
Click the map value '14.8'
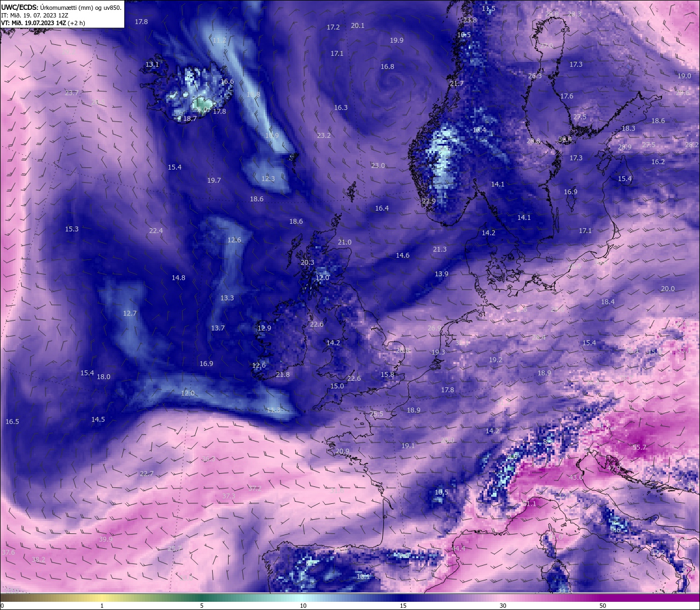[178, 277]
